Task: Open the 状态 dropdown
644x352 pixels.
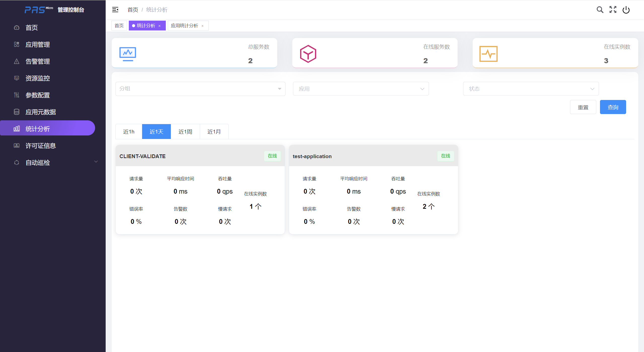Action: tap(531, 89)
